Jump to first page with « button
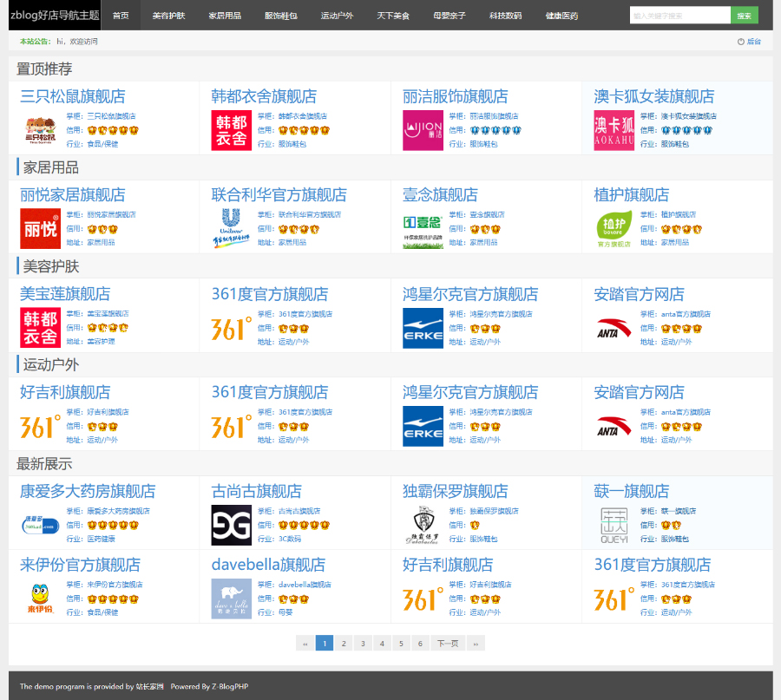The image size is (781, 700). pos(305,644)
